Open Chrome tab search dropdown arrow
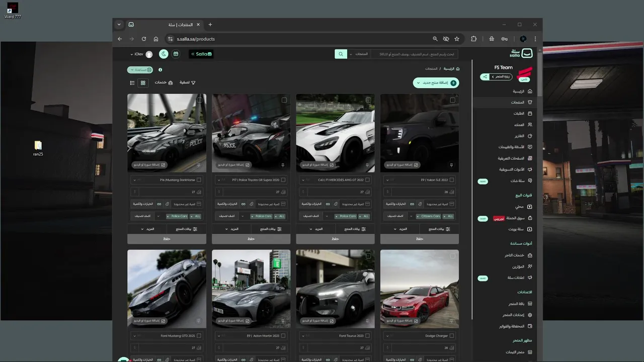Image resolution: width=644 pixels, height=362 pixels. click(119, 24)
